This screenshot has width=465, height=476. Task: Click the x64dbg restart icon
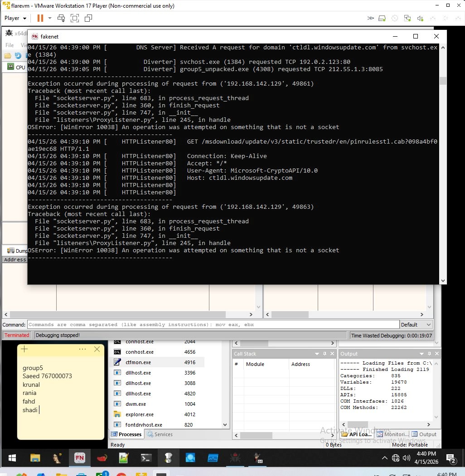[x=18, y=56]
